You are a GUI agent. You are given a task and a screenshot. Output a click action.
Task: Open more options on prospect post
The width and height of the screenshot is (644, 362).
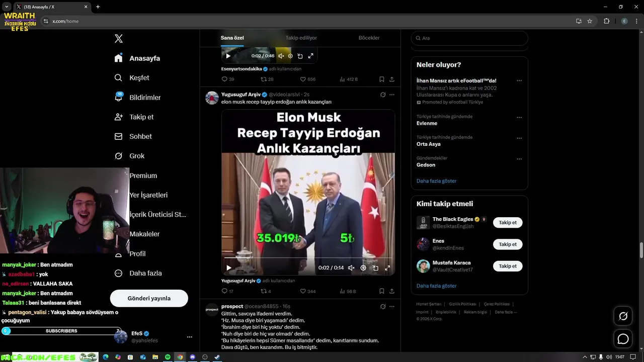pyautogui.click(x=392, y=306)
